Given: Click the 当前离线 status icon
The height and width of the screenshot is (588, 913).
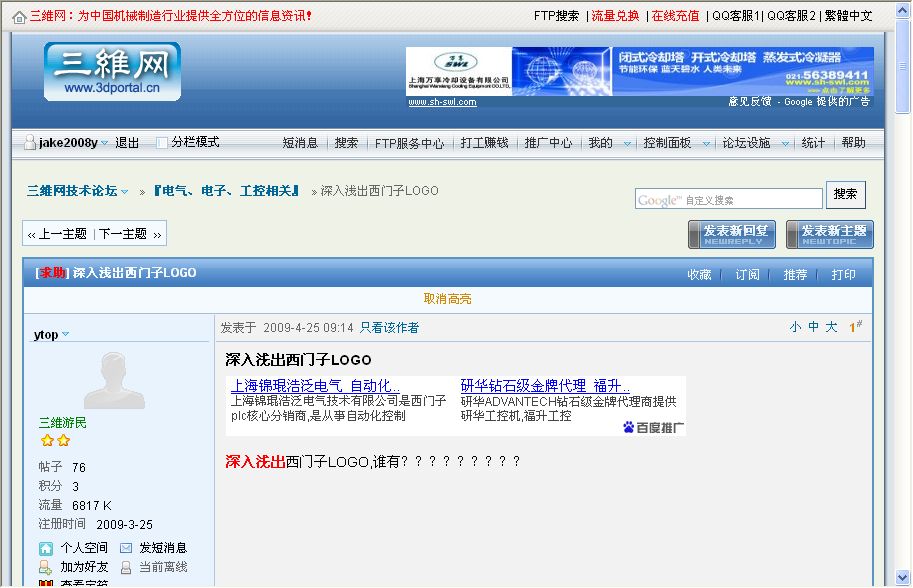Looking at the screenshot, I should click(x=126, y=567).
